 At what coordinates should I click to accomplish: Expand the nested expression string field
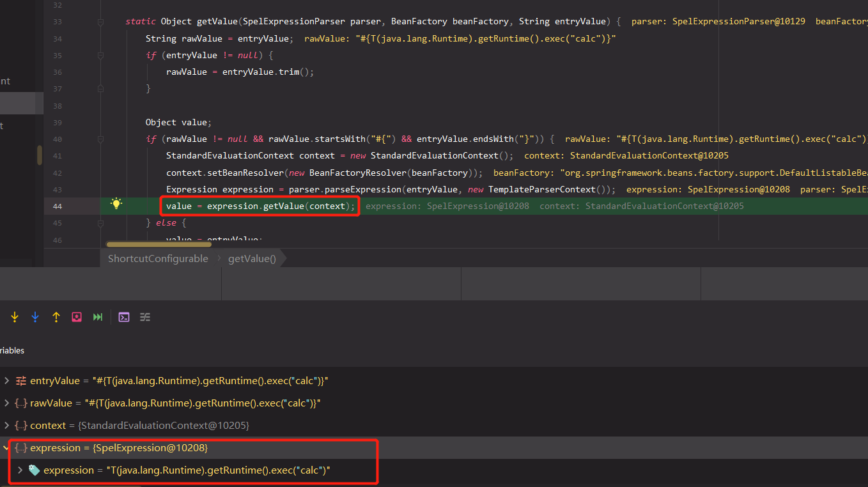pyautogui.click(x=20, y=470)
